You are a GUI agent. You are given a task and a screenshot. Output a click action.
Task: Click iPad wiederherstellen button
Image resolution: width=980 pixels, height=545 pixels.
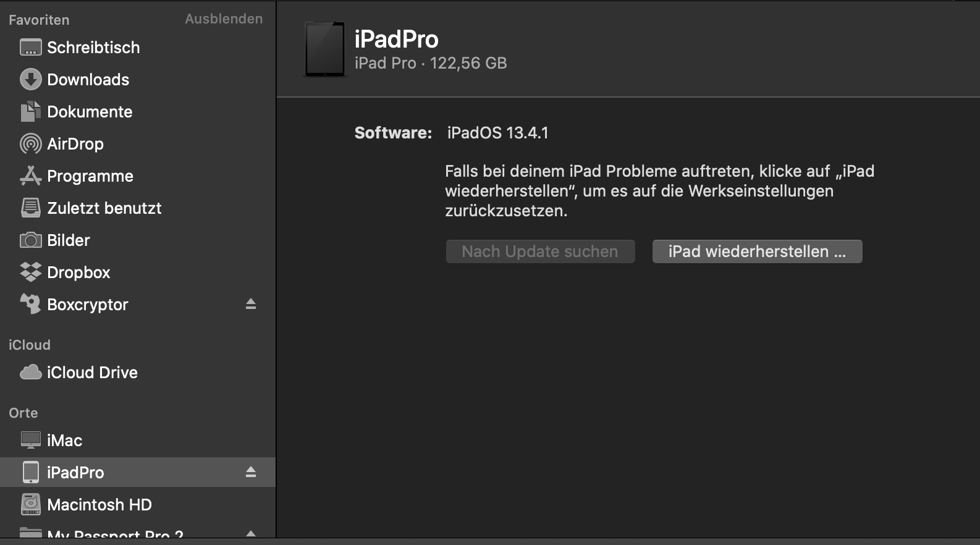tap(757, 251)
